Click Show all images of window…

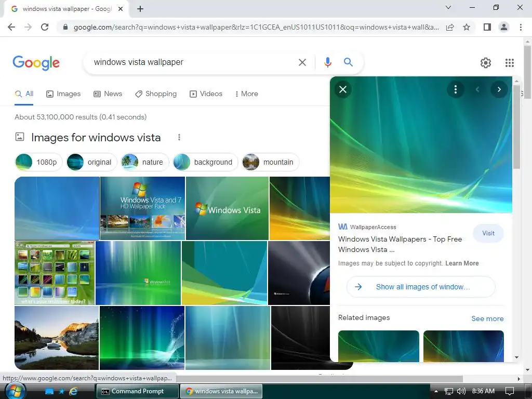pos(421,287)
